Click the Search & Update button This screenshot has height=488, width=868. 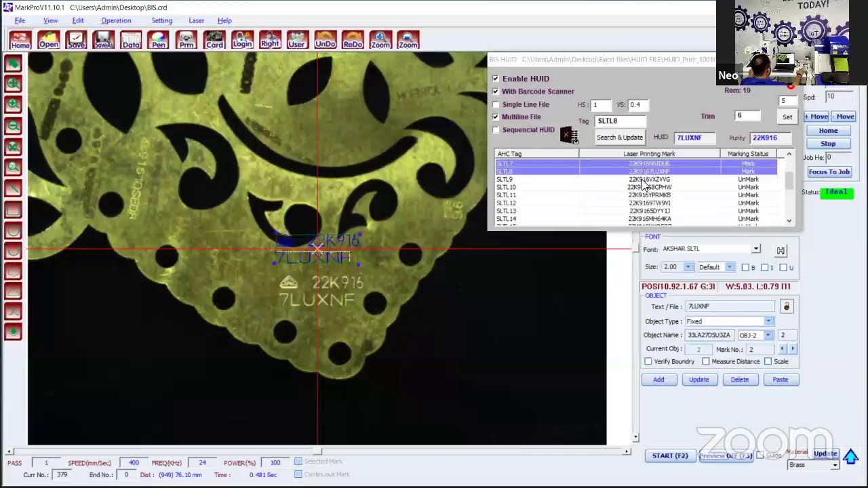point(619,138)
